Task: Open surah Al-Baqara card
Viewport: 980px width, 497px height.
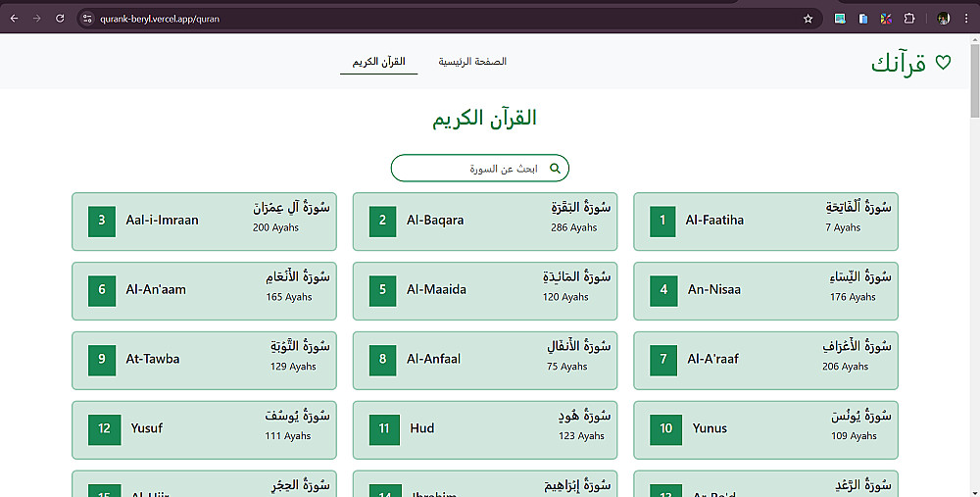Action: click(x=485, y=222)
